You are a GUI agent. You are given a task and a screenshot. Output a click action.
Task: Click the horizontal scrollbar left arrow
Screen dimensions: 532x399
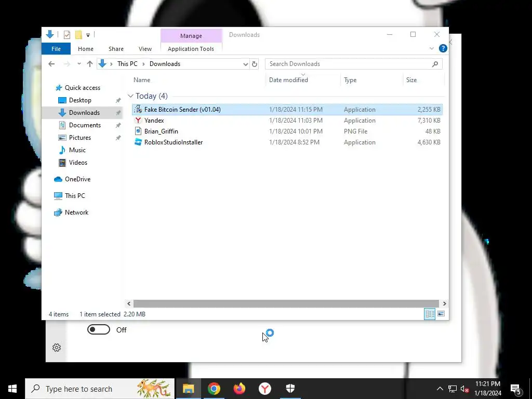pyautogui.click(x=129, y=303)
